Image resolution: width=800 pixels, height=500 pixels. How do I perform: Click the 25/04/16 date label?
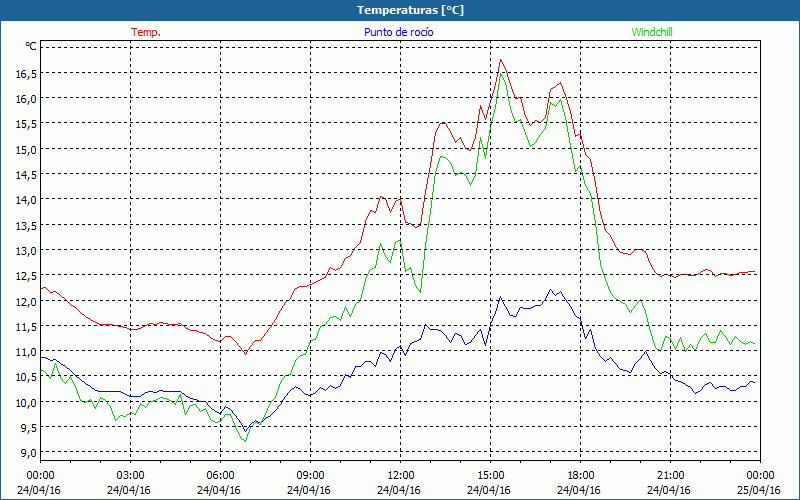[x=760, y=490]
